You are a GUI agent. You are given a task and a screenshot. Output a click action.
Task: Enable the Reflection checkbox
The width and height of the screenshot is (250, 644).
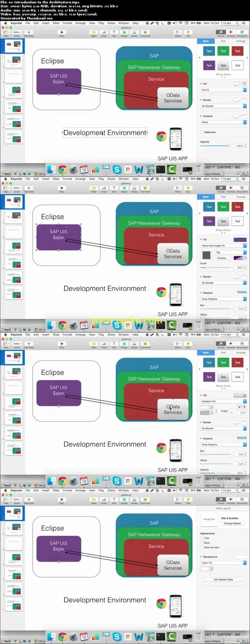202,132
